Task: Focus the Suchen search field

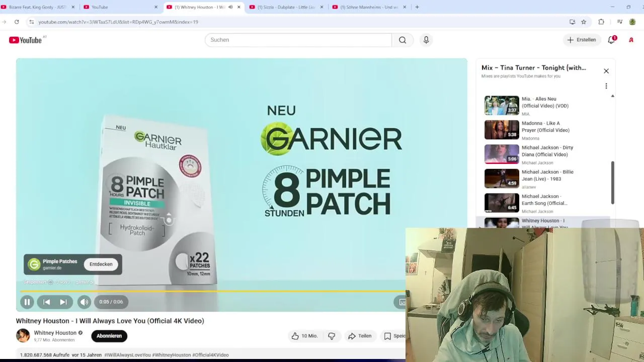Action: [x=298, y=40]
